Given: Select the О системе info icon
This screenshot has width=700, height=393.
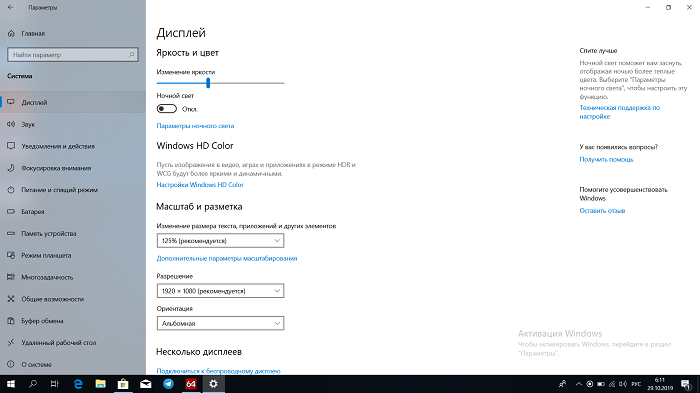Looking at the screenshot, I should [x=11, y=364].
